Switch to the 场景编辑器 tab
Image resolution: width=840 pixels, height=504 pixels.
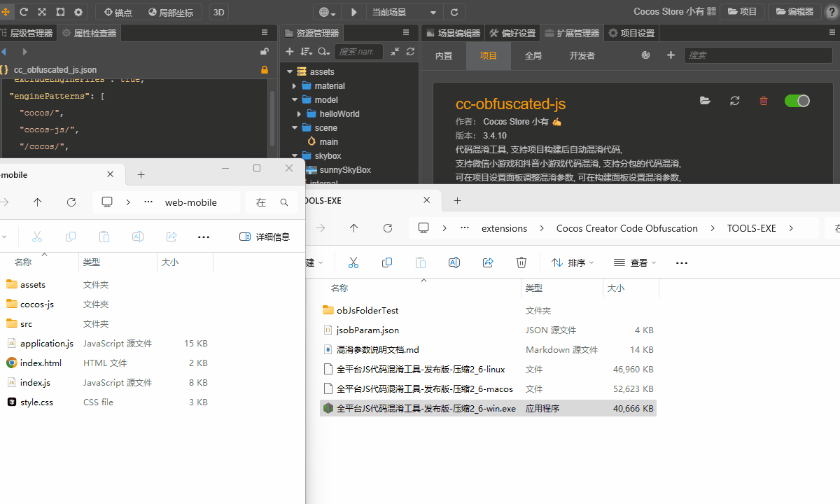point(453,33)
